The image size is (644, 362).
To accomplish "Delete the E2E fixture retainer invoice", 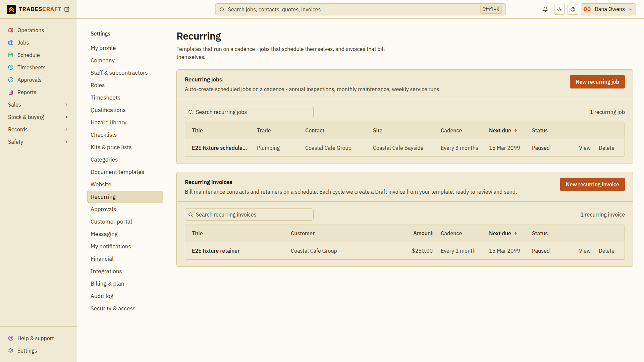I will pyautogui.click(x=606, y=251).
